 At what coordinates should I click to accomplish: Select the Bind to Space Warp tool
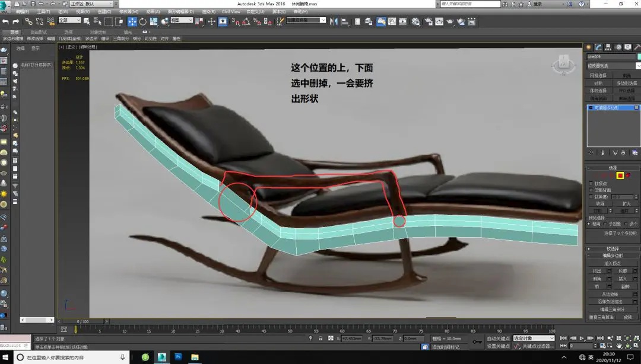pos(50,21)
